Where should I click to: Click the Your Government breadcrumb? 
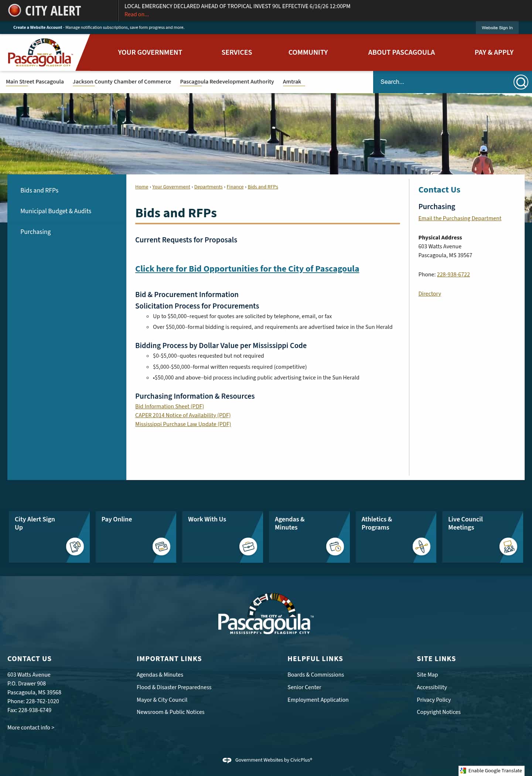click(171, 187)
